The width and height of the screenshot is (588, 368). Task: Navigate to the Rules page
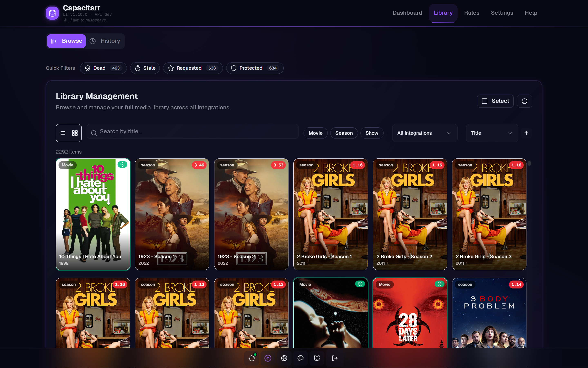[472, 13]
